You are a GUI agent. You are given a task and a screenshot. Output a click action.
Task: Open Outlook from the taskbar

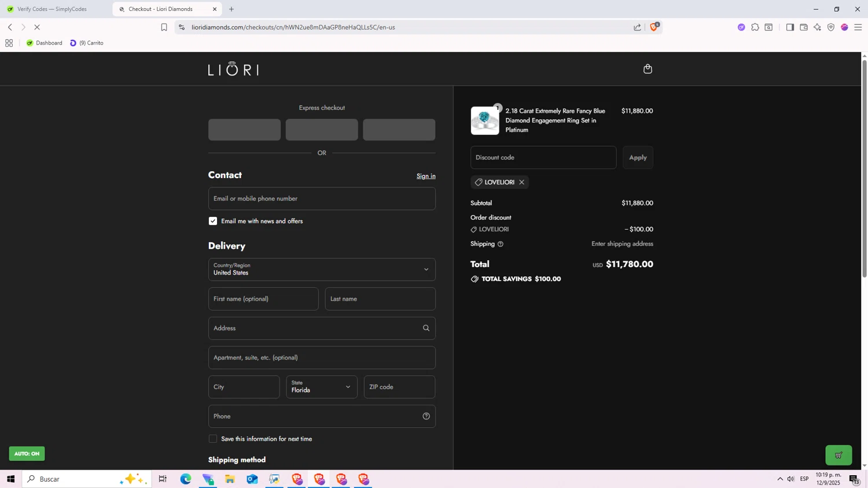click(x=252, y=479)
